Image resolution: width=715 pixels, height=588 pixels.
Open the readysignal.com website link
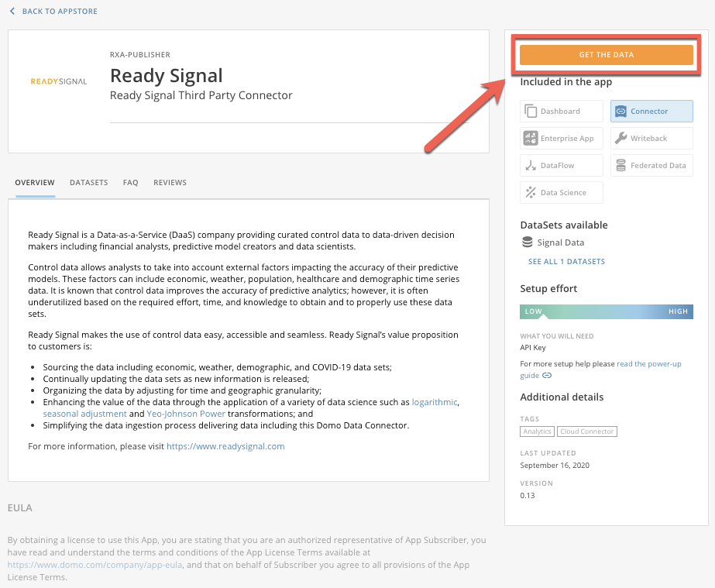click(x=225, y=446)
